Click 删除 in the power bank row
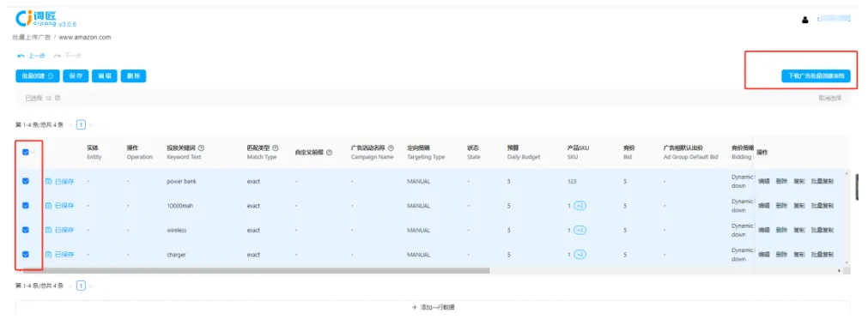Screen dimensions: 868x319 point(781,181)
